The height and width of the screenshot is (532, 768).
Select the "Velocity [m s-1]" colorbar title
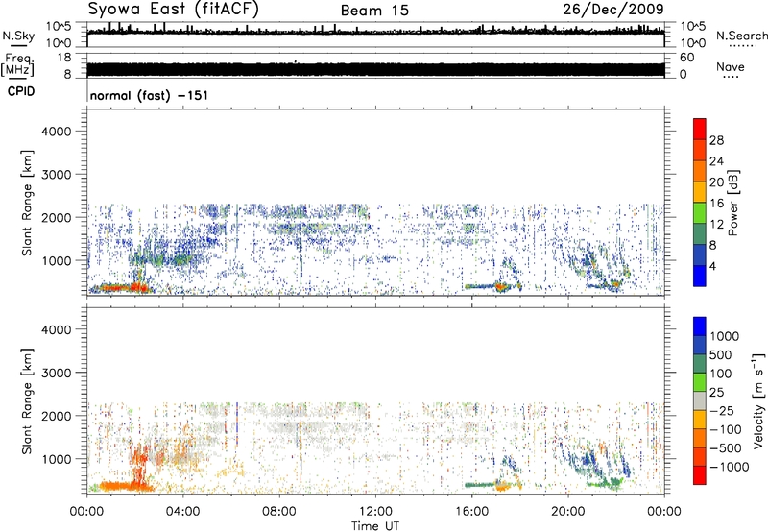(759, 400)
